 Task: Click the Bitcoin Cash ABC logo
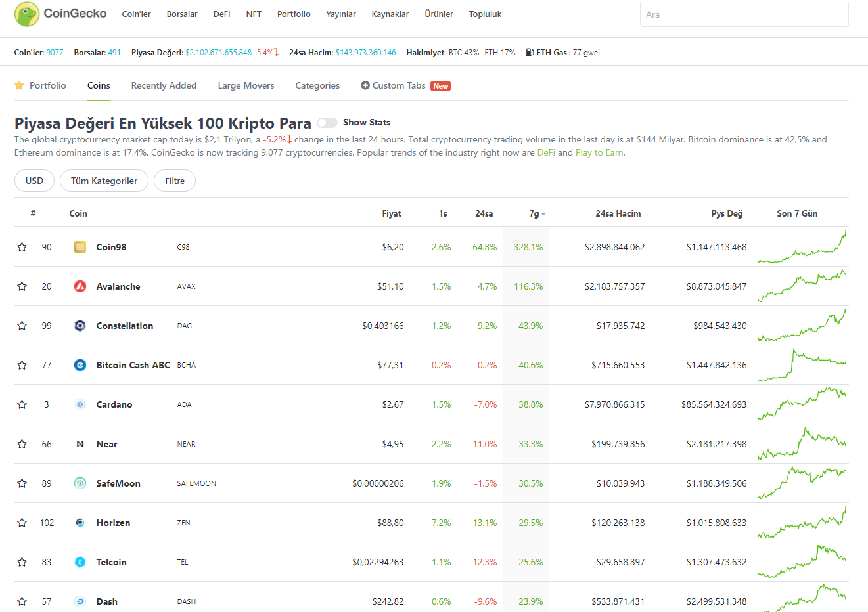tap(80, 365)
